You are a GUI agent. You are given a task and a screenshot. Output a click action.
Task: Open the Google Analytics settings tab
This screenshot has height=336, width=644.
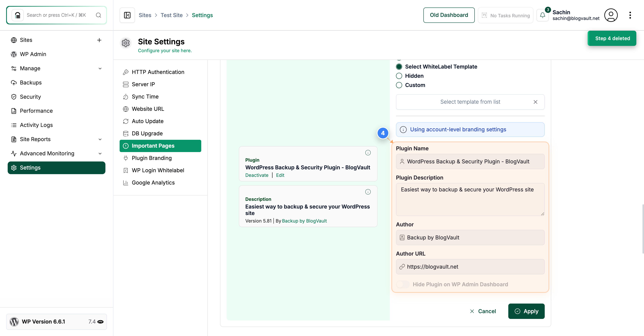pyautogui.click(x=153, y=183)
